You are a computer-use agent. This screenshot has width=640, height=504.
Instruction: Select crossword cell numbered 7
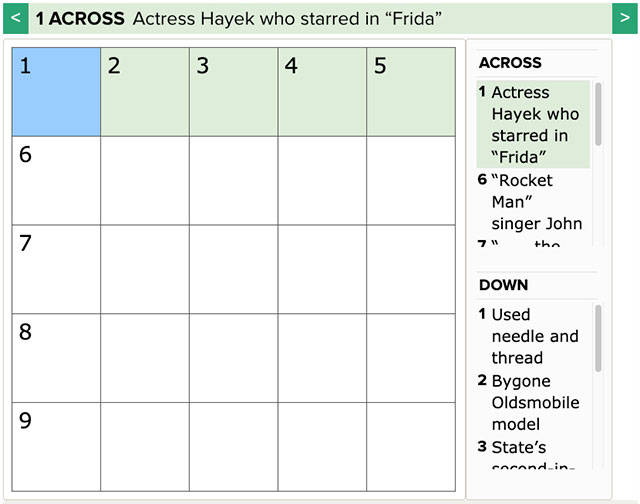point(56,269)
